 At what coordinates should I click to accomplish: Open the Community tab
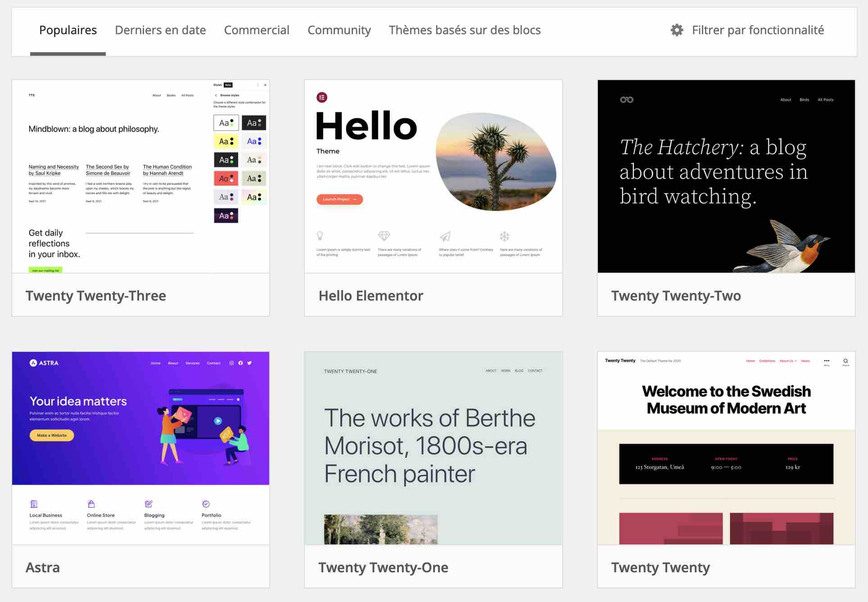(339, 30)
